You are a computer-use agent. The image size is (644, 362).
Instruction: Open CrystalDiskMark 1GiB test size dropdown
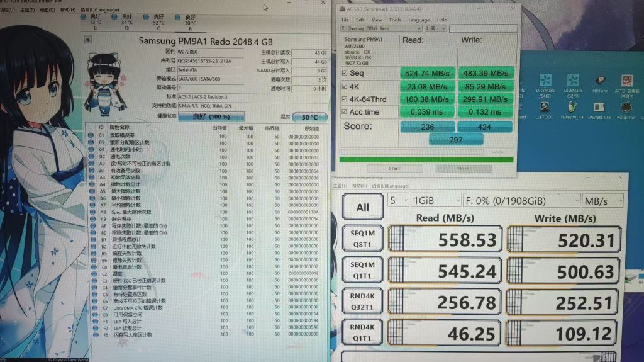(x=436, y=201)
